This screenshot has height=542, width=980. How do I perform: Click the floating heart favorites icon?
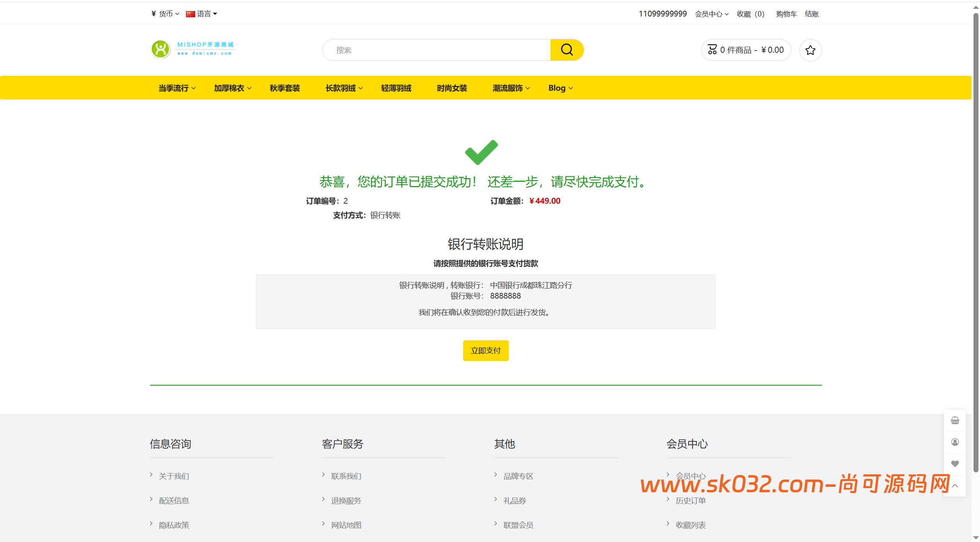click(955, 464)
